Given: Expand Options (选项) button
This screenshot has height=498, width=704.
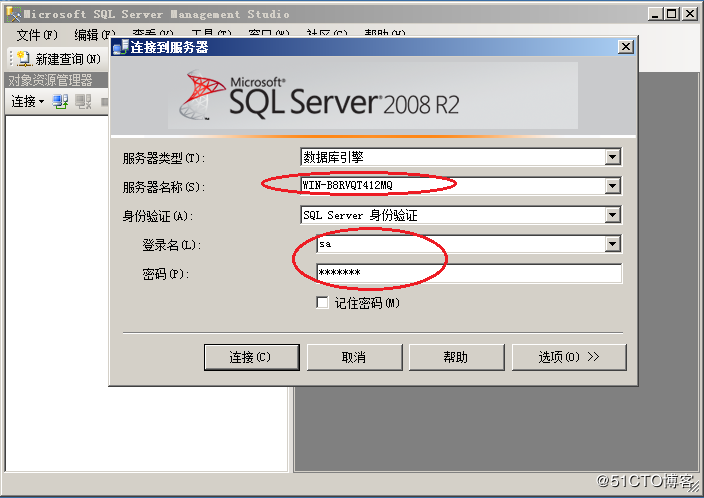Looking at the screenshot, I should click(569, 357).
